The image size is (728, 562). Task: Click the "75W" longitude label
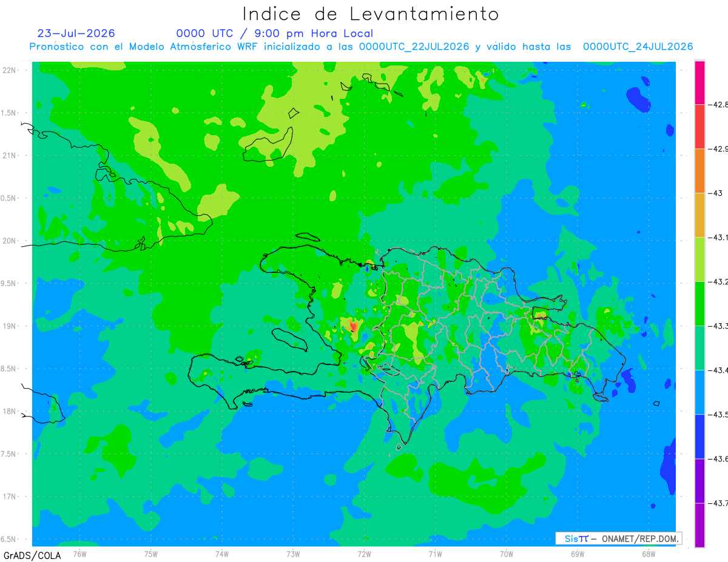pyautogui.click(x=151, y=554)
